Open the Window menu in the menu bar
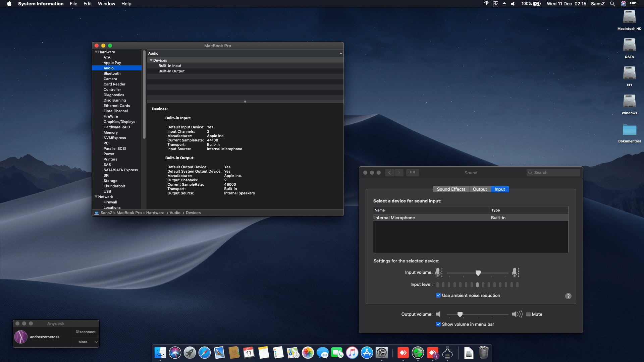Image resolution: width=644 pixels, height=362 pixels. point(106,4)
